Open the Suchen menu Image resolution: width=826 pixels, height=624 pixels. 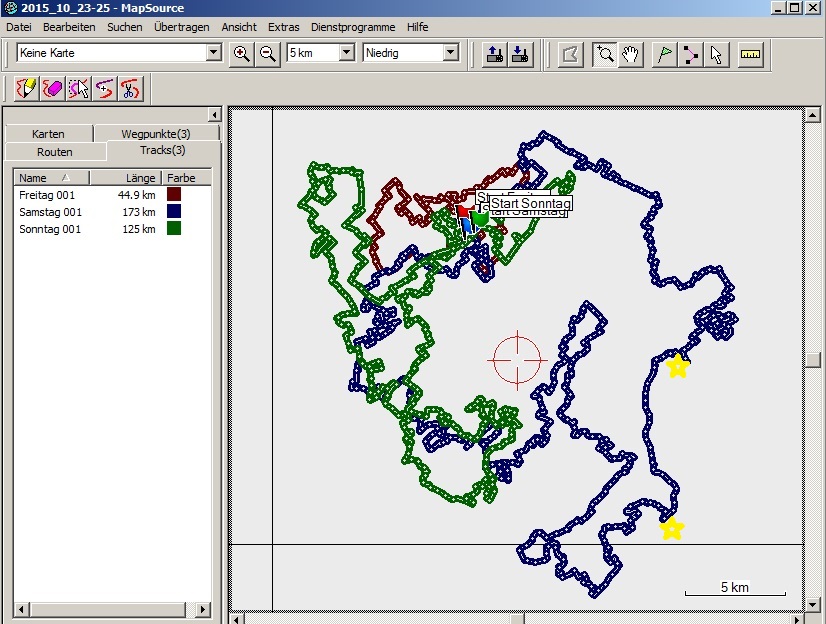(x=125, y=27)
